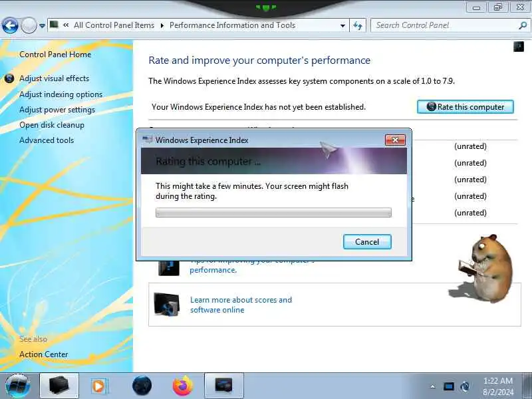
Task: Show hidden tray icons arrow
Action: pos(433,386)
